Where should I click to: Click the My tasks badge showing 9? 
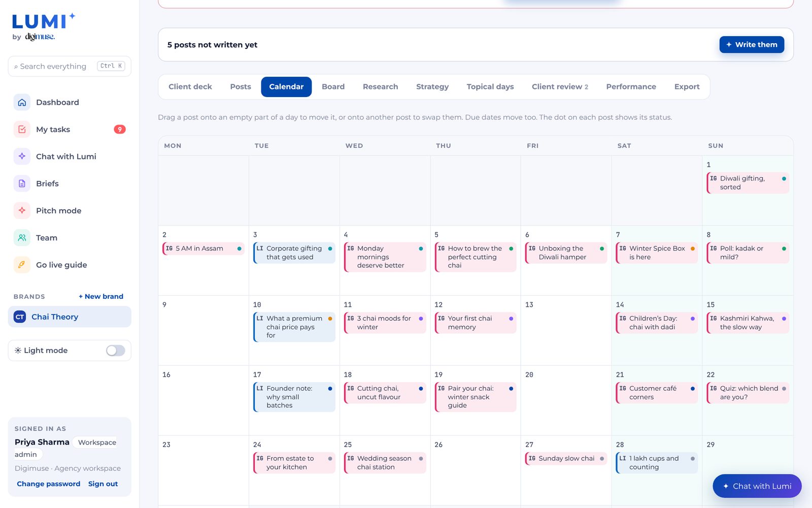[x=120, y=130]
